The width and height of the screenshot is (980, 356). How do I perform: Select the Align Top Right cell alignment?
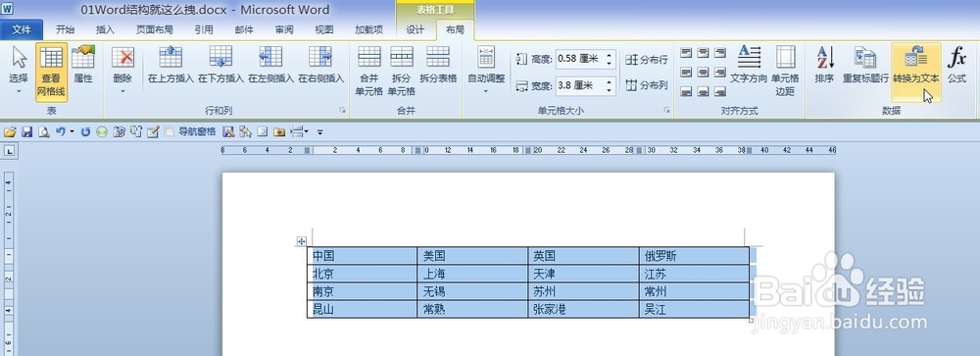pyautogui.click(x=720, y=53)
